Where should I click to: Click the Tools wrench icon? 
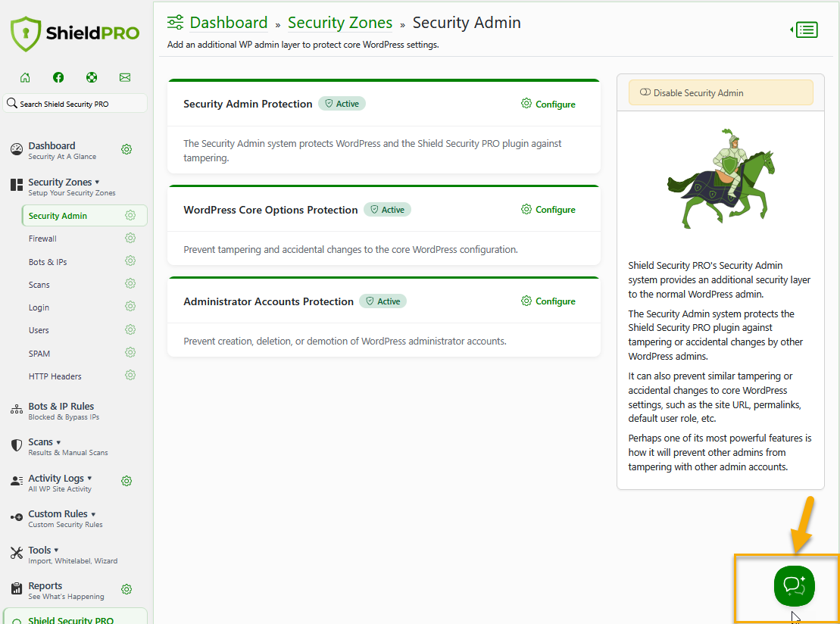click(x=17, y=554)
